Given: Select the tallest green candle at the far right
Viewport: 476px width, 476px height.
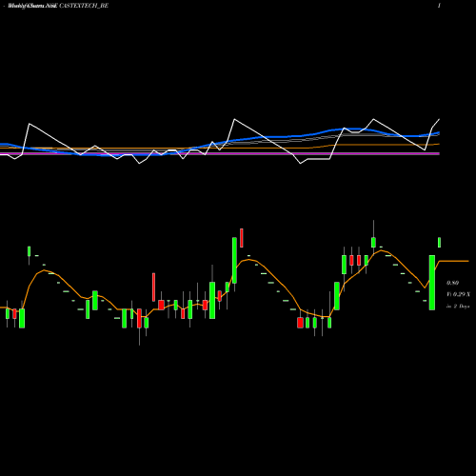Looking at the screenshot, I should point(432,283).
